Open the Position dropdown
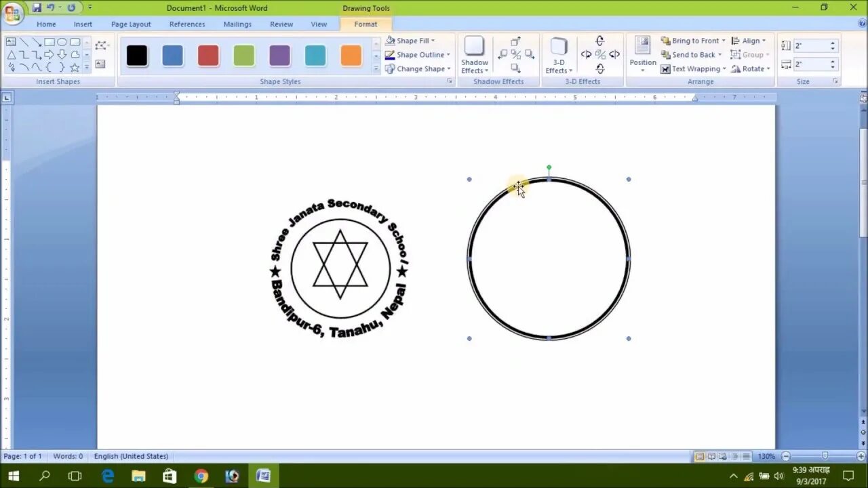868x488 pixels. (x=642, y=55)
